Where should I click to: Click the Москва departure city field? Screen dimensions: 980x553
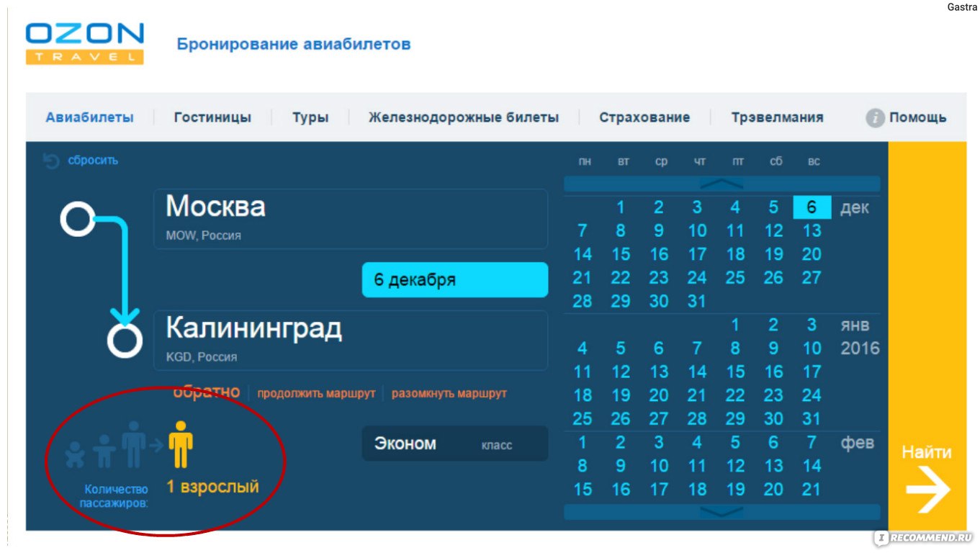point(351,219)
